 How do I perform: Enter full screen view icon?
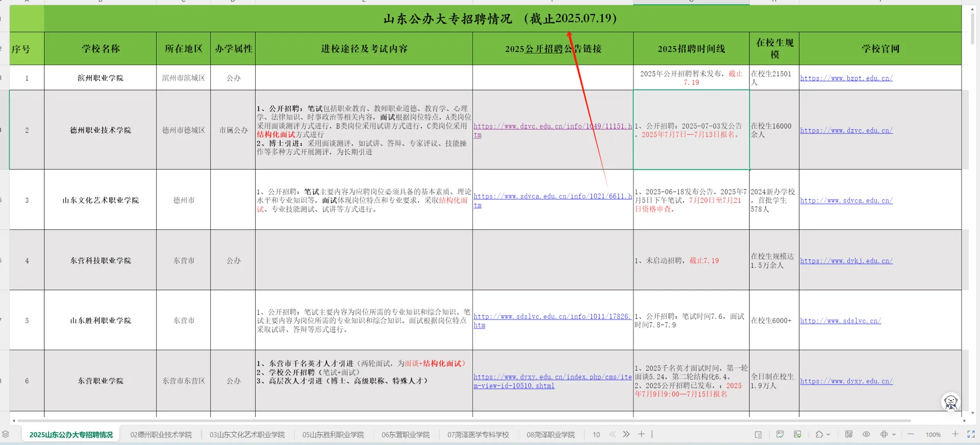click(x=971, y=434)
